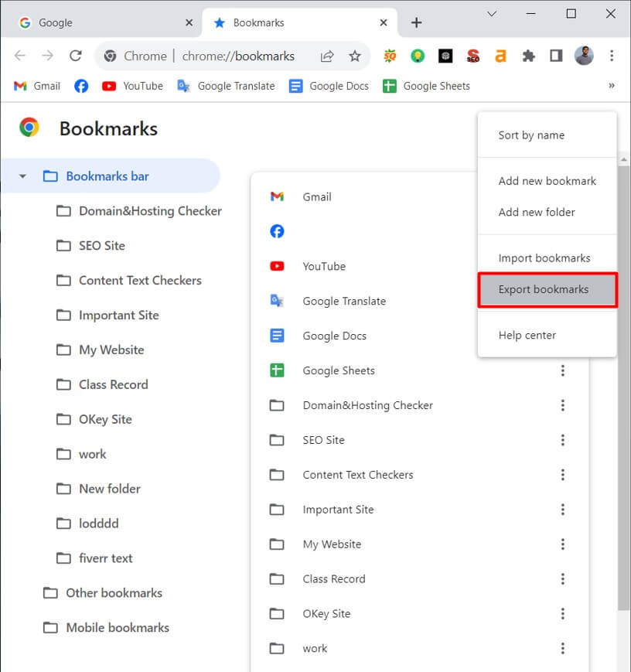Show hidden bookmarks bar overflow chevron
The image size is (631, 672).
(x=612, y=86)
